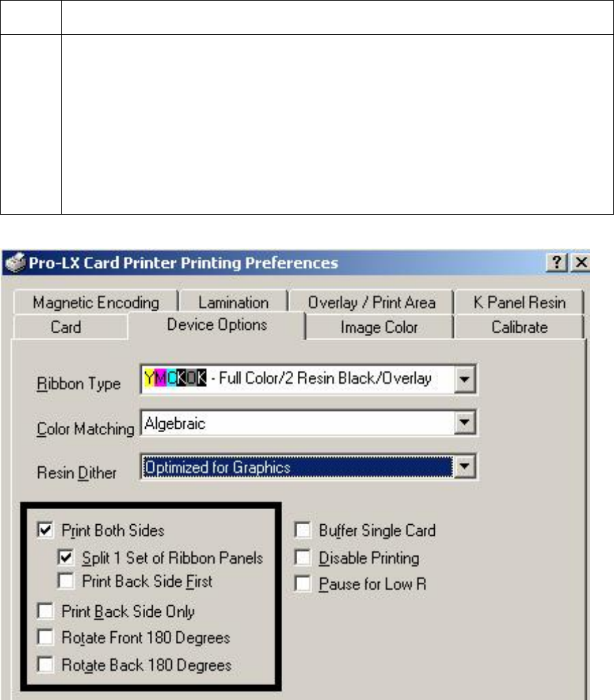
Task: Open the Calibrate tab
Action: tap(519, 327)
